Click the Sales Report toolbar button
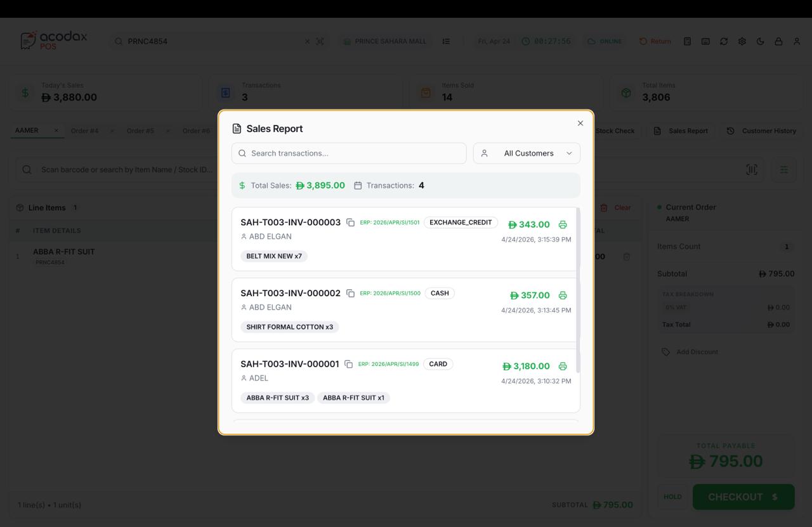 click(x=681, y=131)
